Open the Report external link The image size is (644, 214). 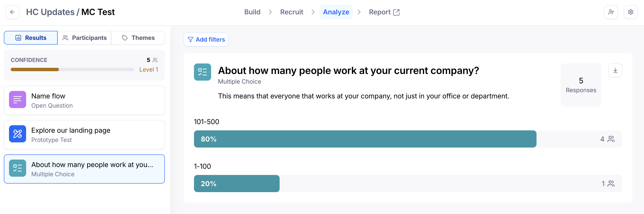[x=384, y=12]
